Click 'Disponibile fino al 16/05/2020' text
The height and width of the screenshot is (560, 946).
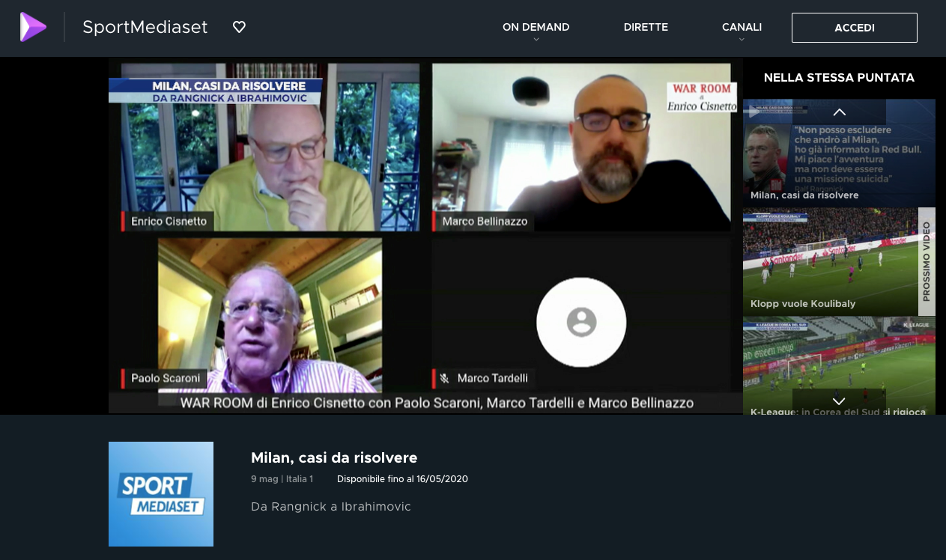pyautogui.click(x=402, y=479)
